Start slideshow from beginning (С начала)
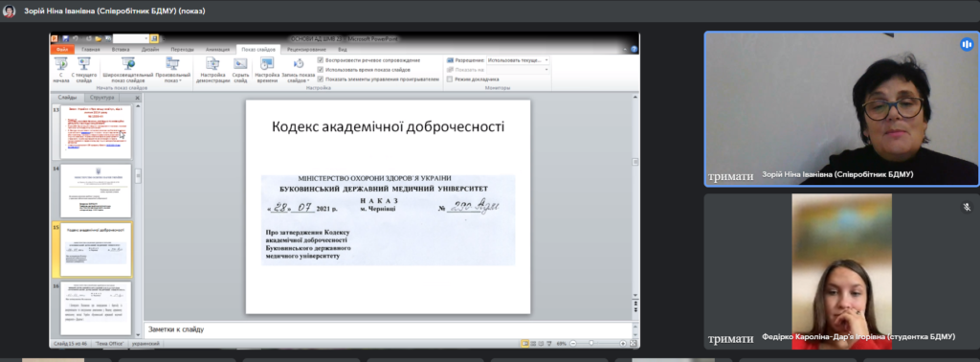 click(60, 70)
